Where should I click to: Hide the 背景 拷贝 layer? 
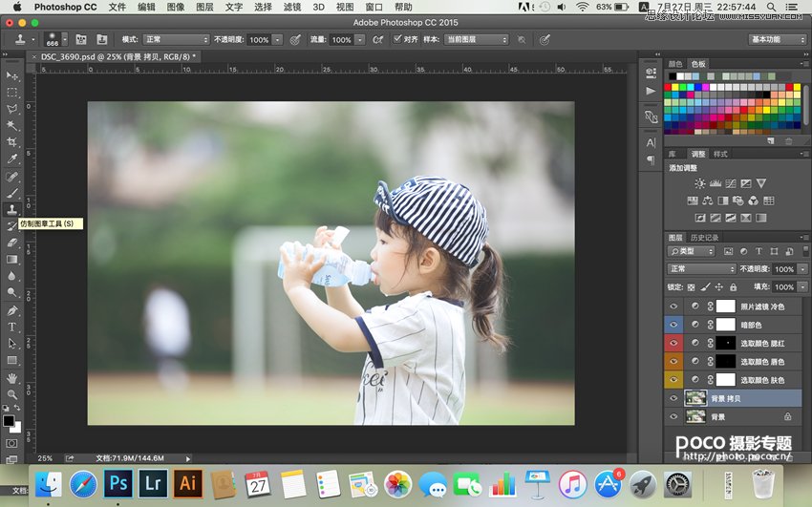673,398
